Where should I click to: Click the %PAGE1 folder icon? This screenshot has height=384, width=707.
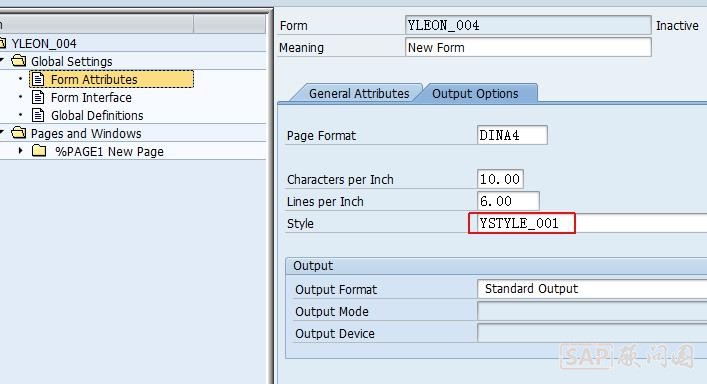[x=39, y=151]
